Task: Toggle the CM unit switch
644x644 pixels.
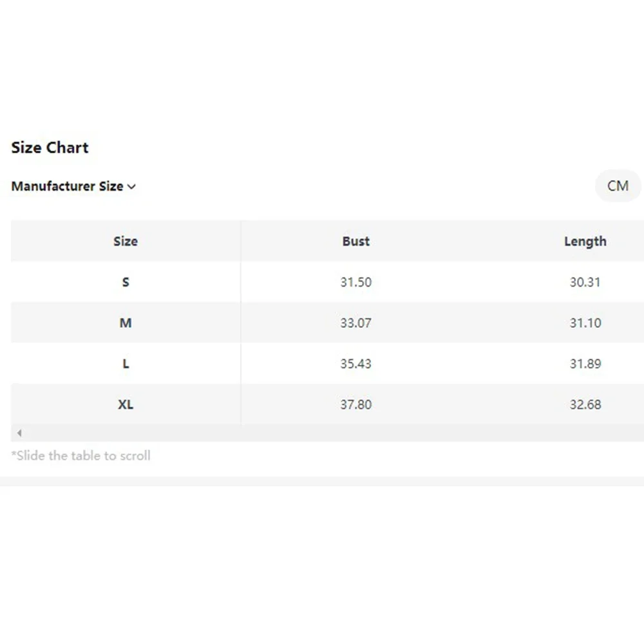Action: click(x=618, y=186)
